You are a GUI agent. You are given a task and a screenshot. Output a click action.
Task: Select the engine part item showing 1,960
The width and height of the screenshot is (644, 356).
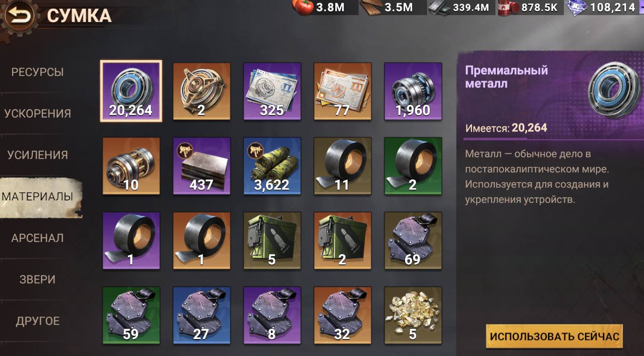pyautogui.click(x=413, y=91)
